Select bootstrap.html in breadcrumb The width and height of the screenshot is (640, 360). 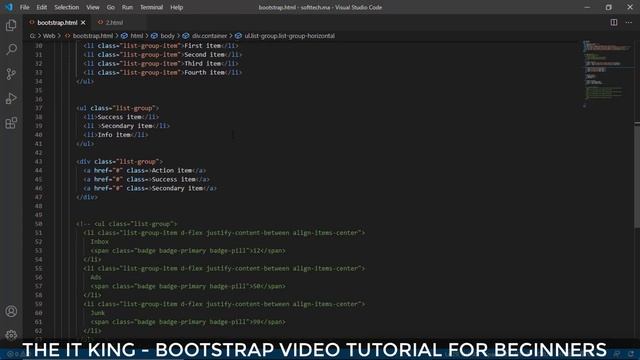[x=93, y=36]
